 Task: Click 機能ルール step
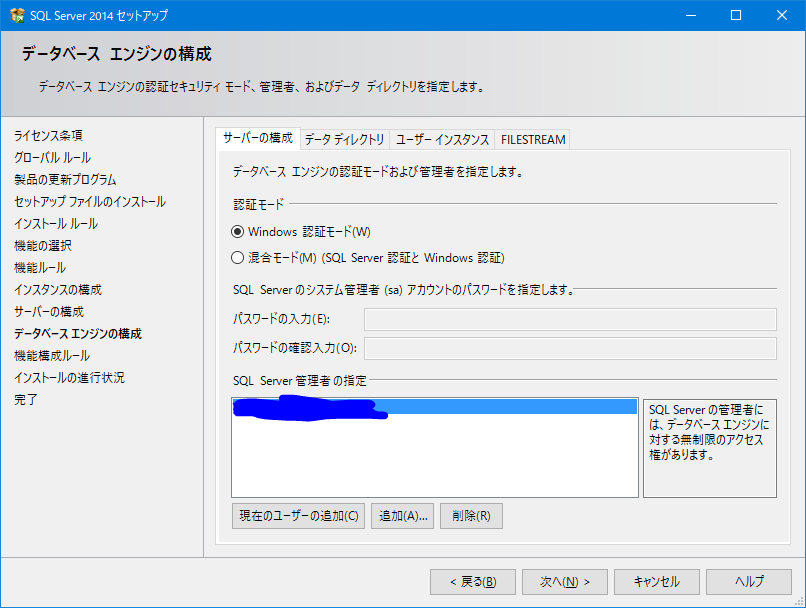(x=40, y=268)
